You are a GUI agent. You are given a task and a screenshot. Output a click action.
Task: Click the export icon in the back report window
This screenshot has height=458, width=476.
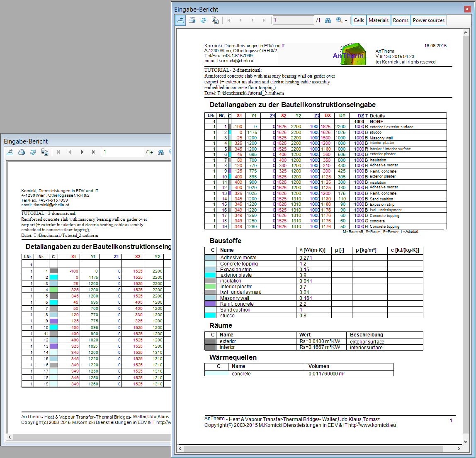tap(10, 152)
